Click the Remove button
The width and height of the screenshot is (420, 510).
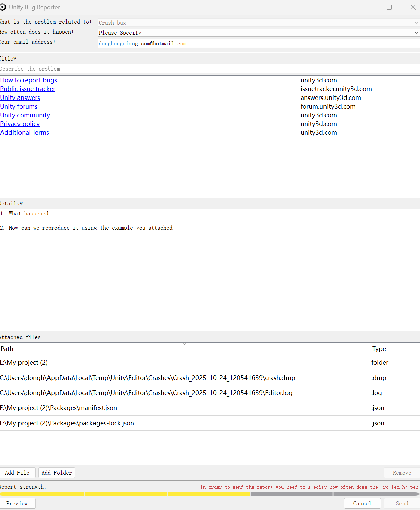tap(402, 473)
